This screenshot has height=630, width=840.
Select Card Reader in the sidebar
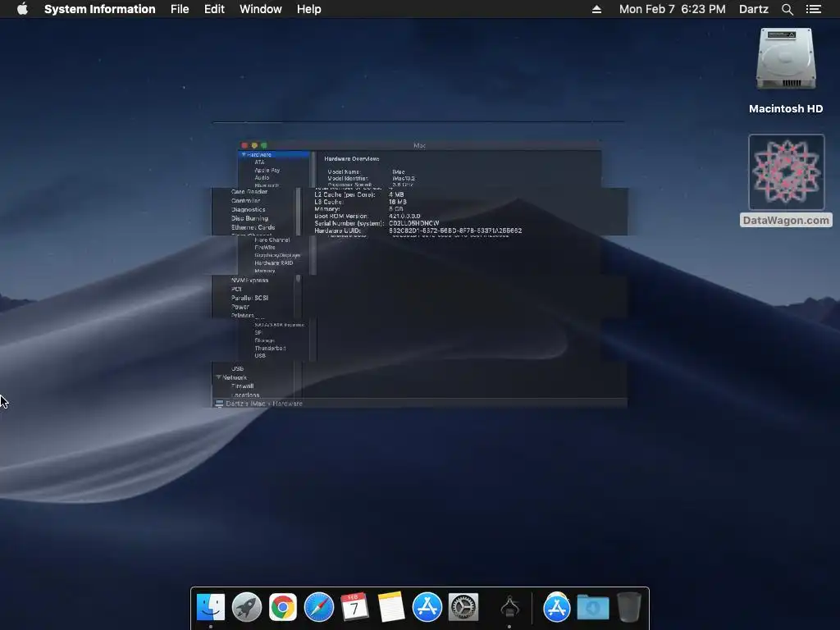tap(249, 191)
